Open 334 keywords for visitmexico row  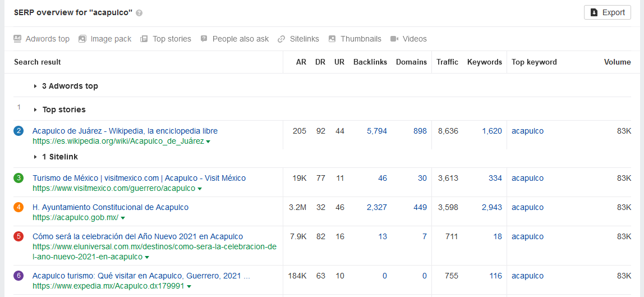tap(495, 179)
